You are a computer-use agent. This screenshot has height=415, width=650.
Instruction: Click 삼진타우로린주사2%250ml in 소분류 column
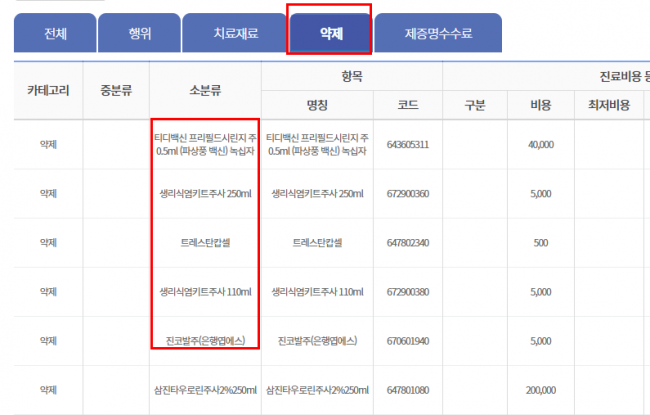[205, 390]
